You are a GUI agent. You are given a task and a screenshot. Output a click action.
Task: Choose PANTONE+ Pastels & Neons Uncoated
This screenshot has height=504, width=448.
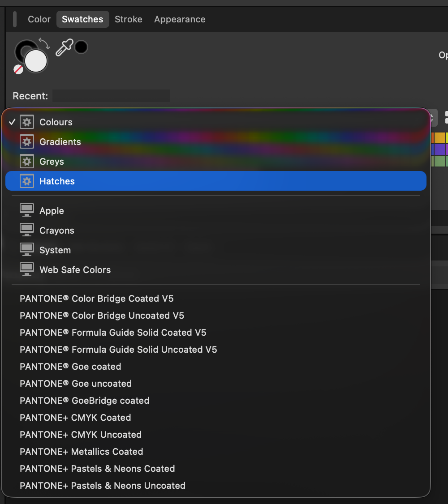(x=216, y=486)
